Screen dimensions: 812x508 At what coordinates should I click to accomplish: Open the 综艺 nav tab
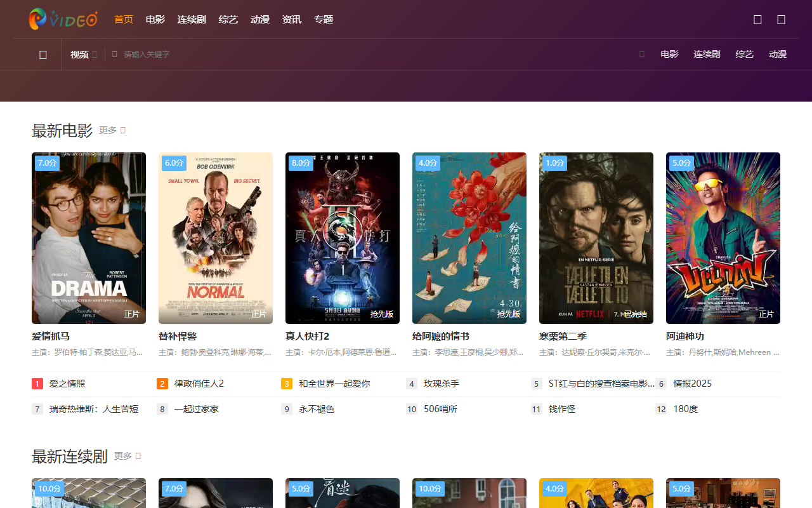click(228, 20)
